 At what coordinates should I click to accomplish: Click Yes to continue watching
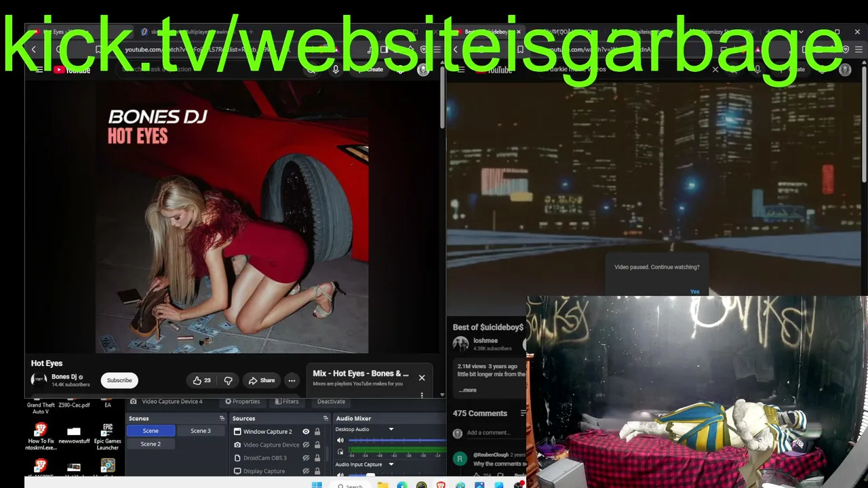point(694,291)
